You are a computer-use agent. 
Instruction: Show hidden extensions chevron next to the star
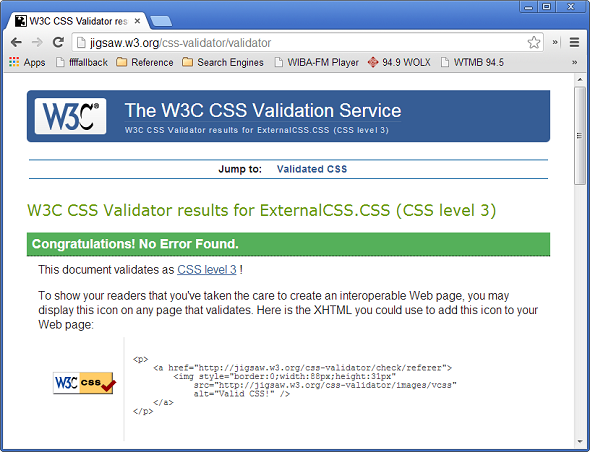click(555, 42)
